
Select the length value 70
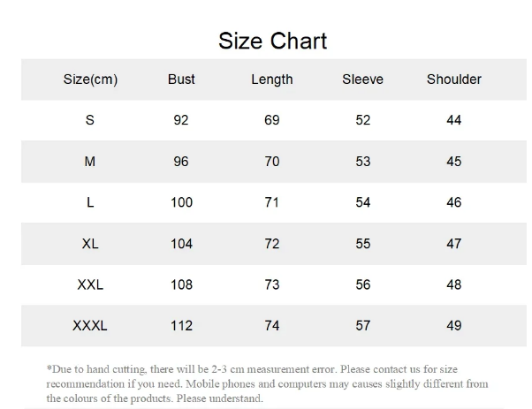pyautogui.click(x=271, y=162)
